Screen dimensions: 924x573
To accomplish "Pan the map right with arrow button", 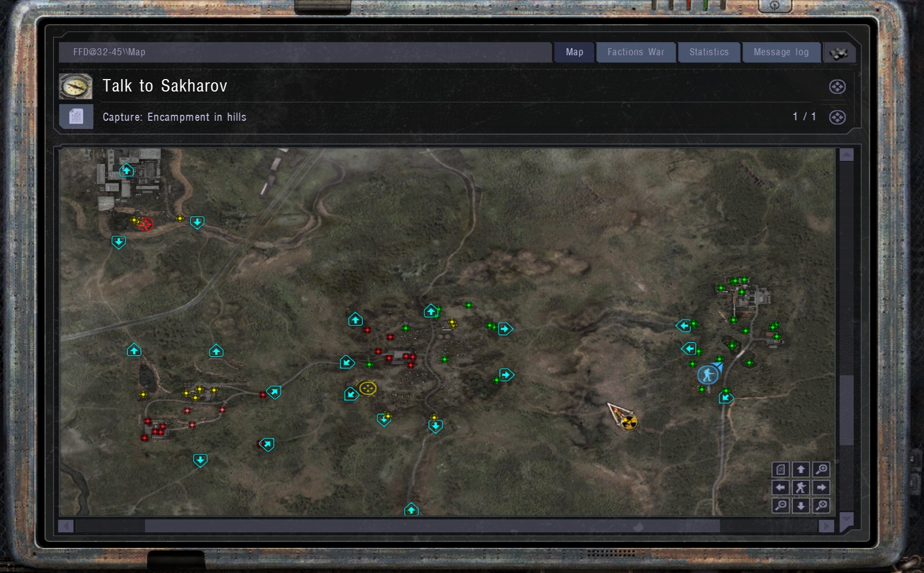I will coord(821,487).
